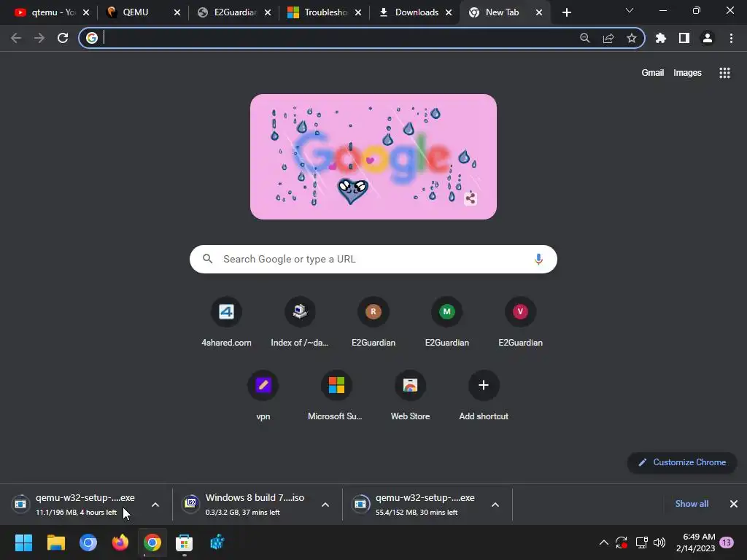Open Microsoft Store from the taskbar
Image resolution: width=747 pixels, height=560 pixels.
[x=184, y=542]
